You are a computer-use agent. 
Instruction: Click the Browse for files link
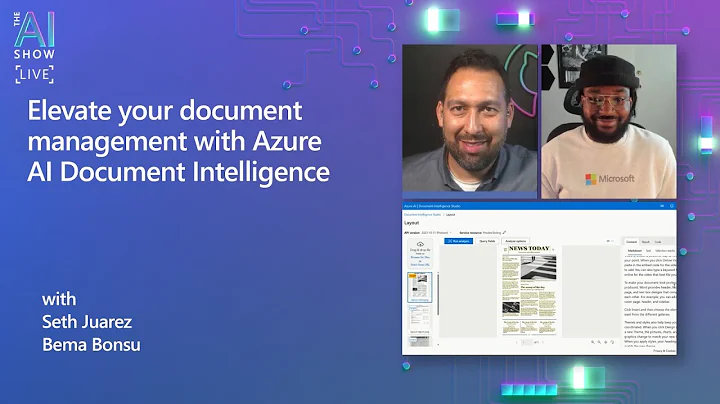tap(420, 258)
